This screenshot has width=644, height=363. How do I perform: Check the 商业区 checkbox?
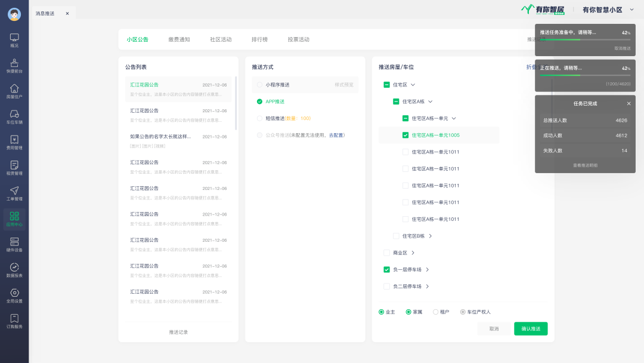tap(386, 253)
